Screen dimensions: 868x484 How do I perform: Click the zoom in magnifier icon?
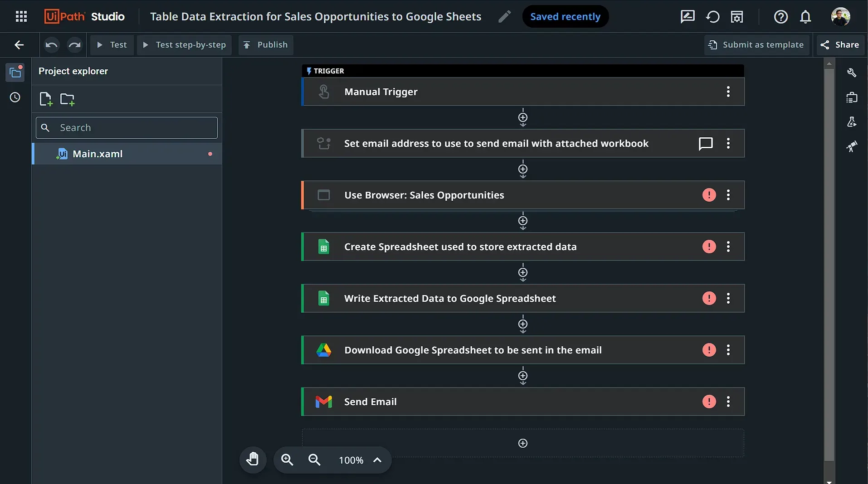point(287,460)
